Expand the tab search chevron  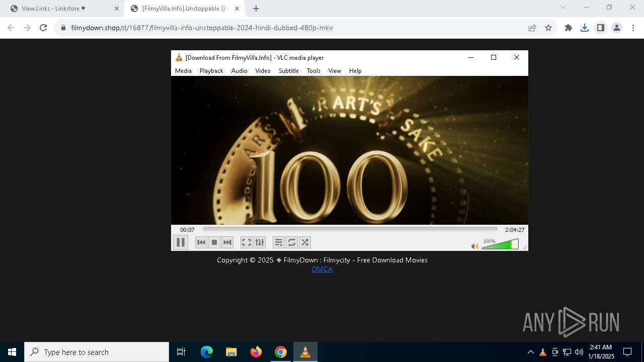[x=563, y=7]
